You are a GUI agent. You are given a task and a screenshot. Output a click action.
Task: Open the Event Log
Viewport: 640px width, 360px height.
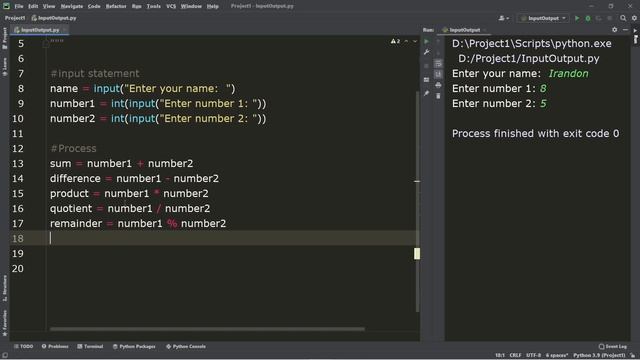tap(613, 347)
